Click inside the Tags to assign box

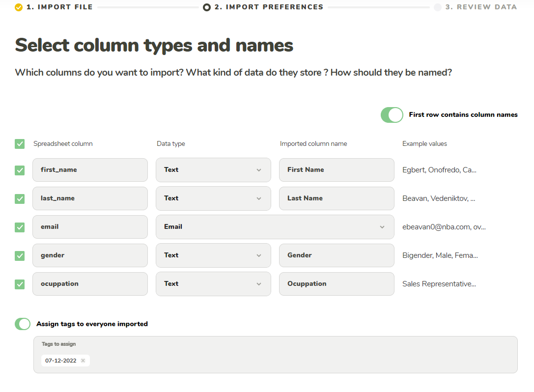point(276,355)
